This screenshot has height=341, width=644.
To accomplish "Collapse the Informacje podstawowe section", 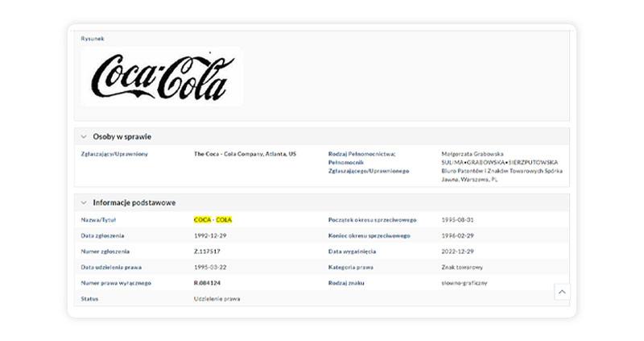I will click(84, 203).
